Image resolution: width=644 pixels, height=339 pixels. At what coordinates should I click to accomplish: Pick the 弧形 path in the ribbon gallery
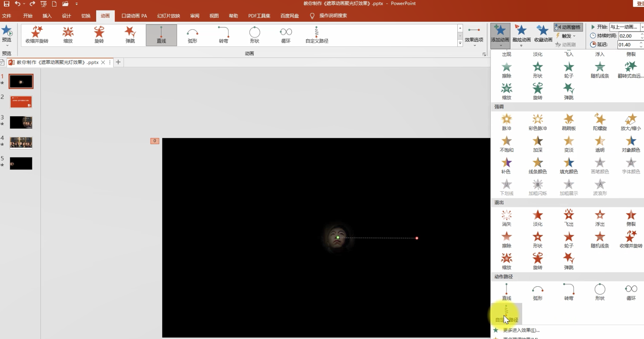click(x=192, y=35)
